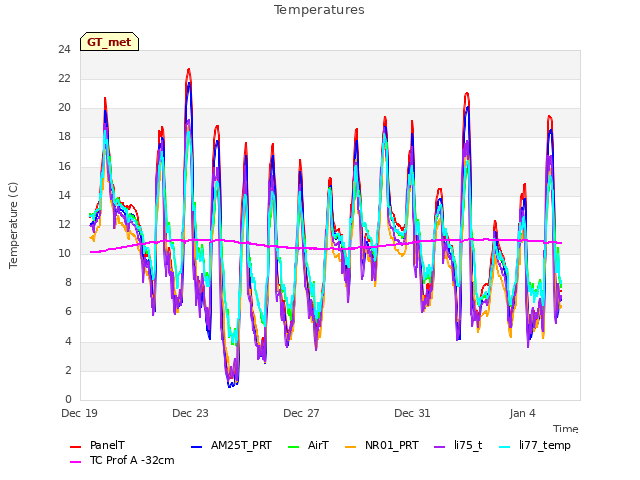This screenshot has width=640, height=480.
Task: Click the Dec 19 x-axis tick label
Action: pyautogui.click(x=79, y=413)
